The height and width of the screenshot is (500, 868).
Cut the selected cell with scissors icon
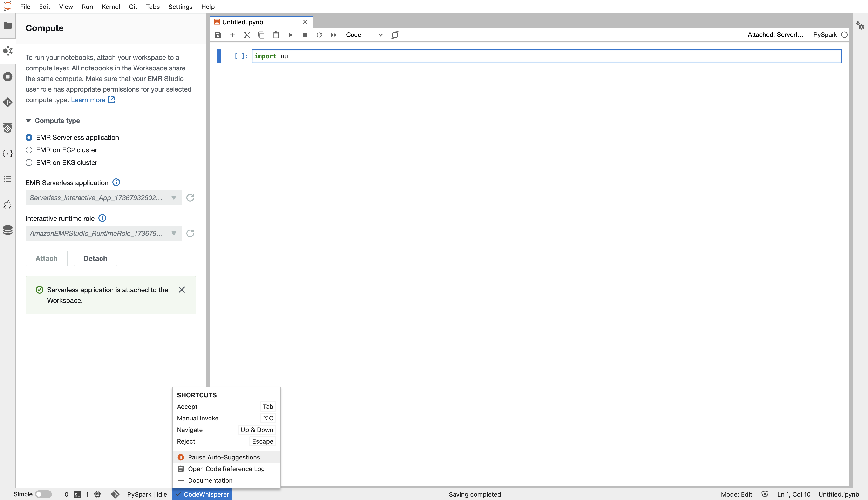(x=246, y=35)
